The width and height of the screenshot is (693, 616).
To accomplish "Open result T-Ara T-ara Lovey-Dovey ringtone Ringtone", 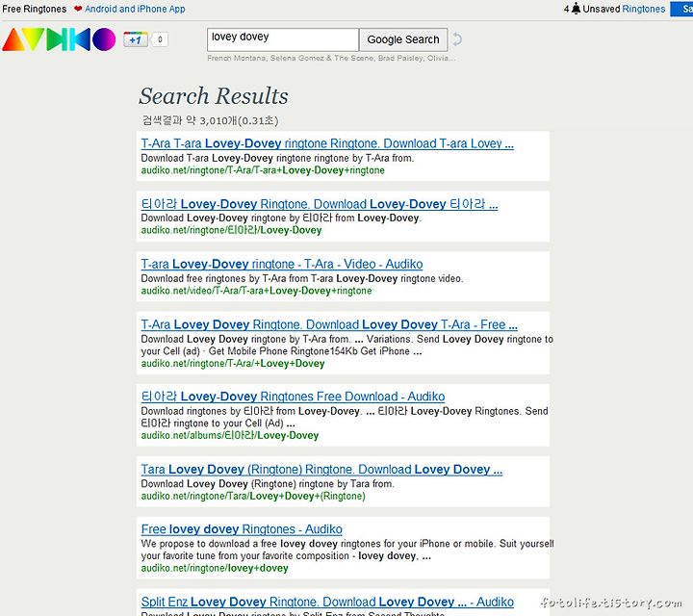I will 327,143.
